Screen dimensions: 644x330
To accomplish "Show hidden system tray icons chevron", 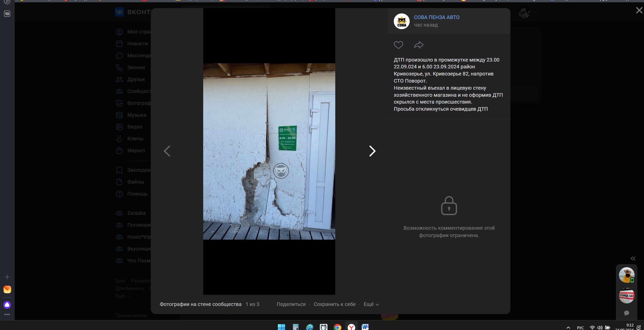I will (568, 327).
